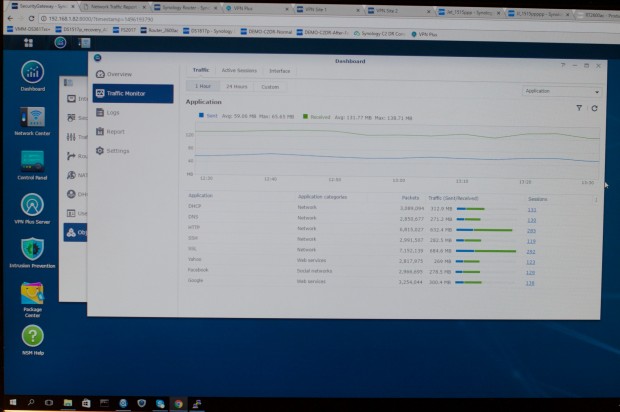620x412 pixels.
Task: Open Logs in the sidebar
Action: 113,112
